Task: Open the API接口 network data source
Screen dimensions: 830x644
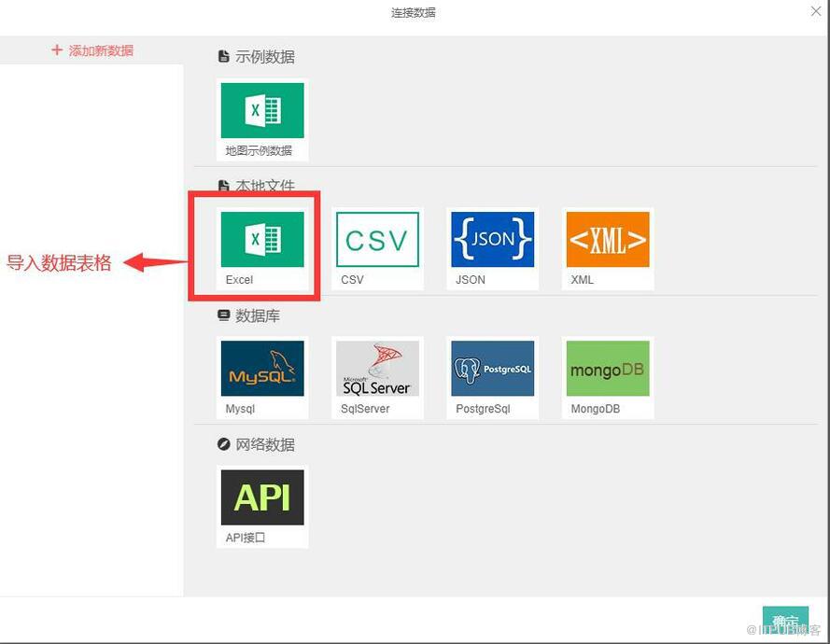Action: tap(262, 507)
